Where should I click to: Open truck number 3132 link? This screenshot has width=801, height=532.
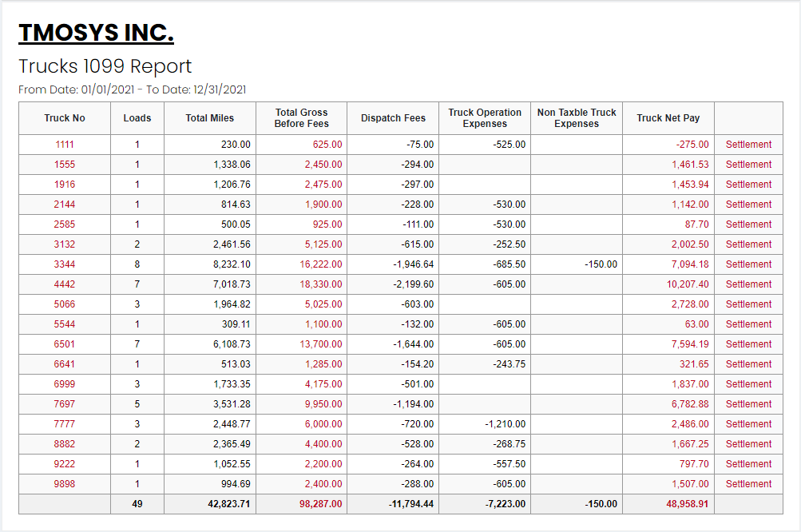(x=65, y=244)
